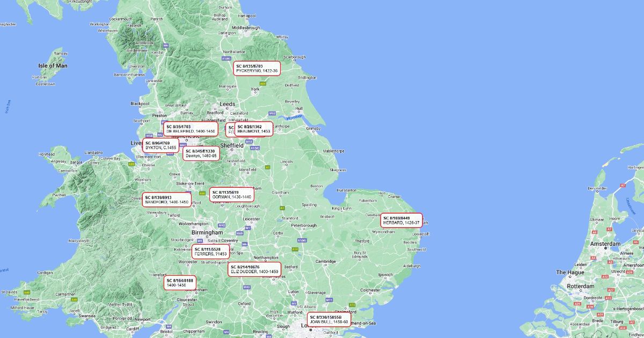Open the PYCKERYNG, 1422-36 marker label
Image resolution: width=644 pixels, height=338 pixels.
point(257,68)
